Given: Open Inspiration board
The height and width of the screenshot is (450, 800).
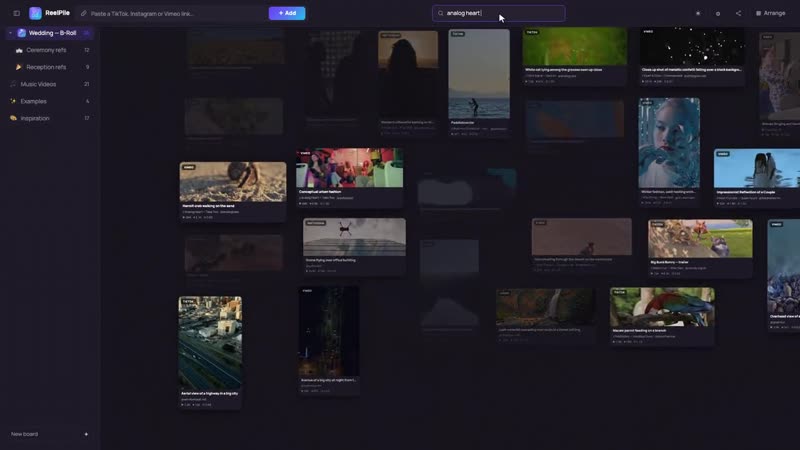Looking at the screenshot, I should [49, 118].
